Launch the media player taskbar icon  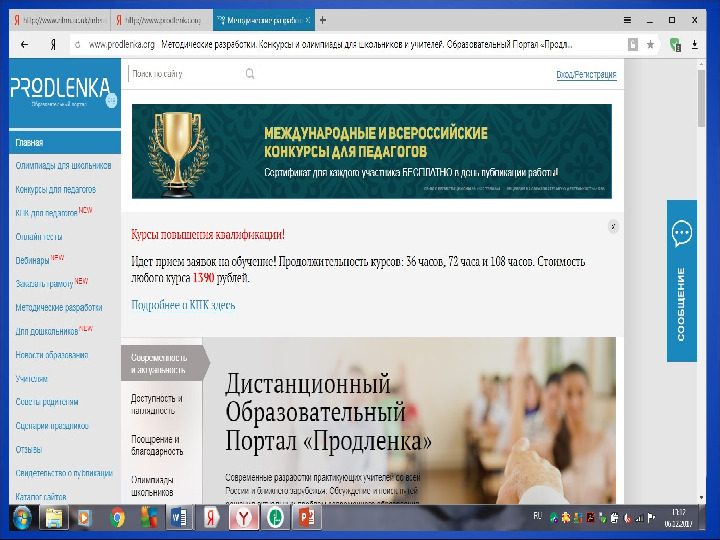(84, 518)
